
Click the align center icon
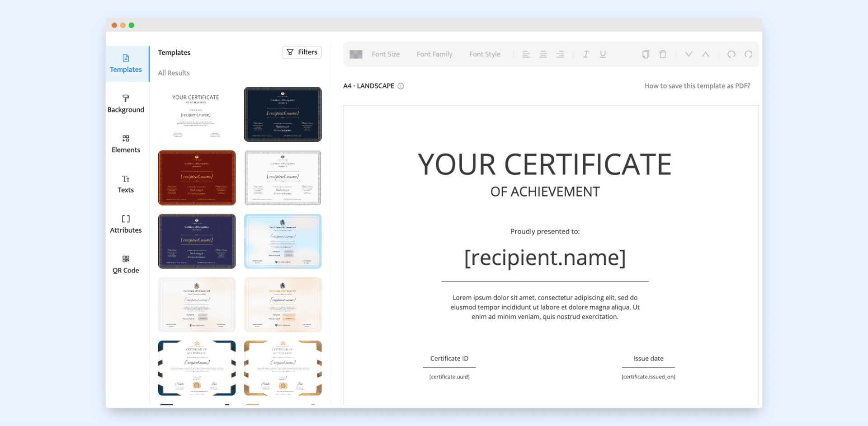coord(543,54)
